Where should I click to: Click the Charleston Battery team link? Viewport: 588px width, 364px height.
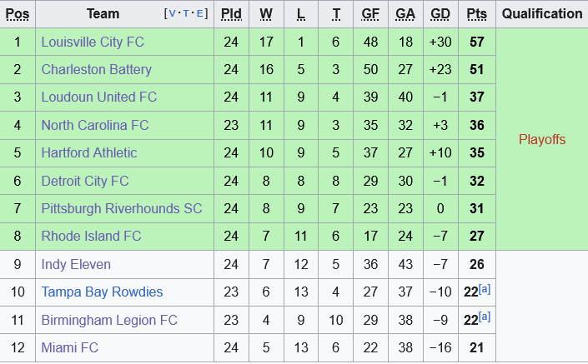[97, 69]
